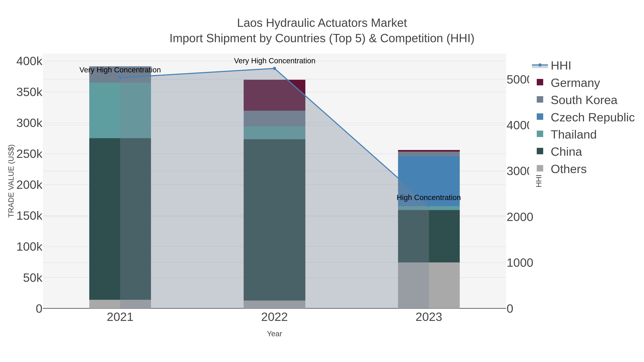Click the 400k tick on the left axis

pyautogui.click(x=29, y=61)
